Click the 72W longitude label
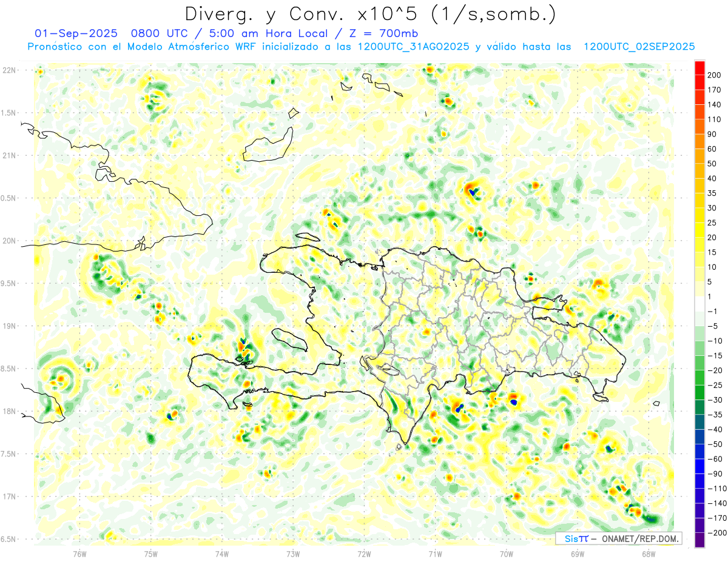The height and width of the screenshot is (562, 728). tap(365, 554)
